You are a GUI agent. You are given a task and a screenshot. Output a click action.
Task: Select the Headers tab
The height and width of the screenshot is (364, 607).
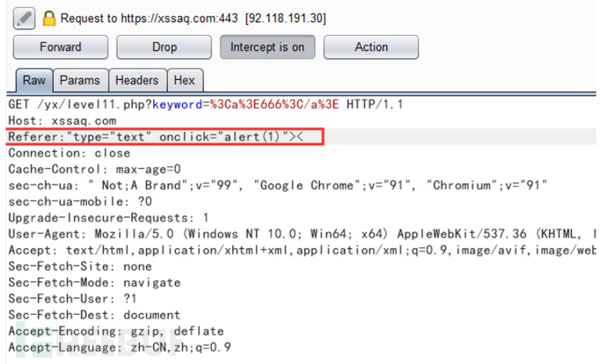[136, 80]
